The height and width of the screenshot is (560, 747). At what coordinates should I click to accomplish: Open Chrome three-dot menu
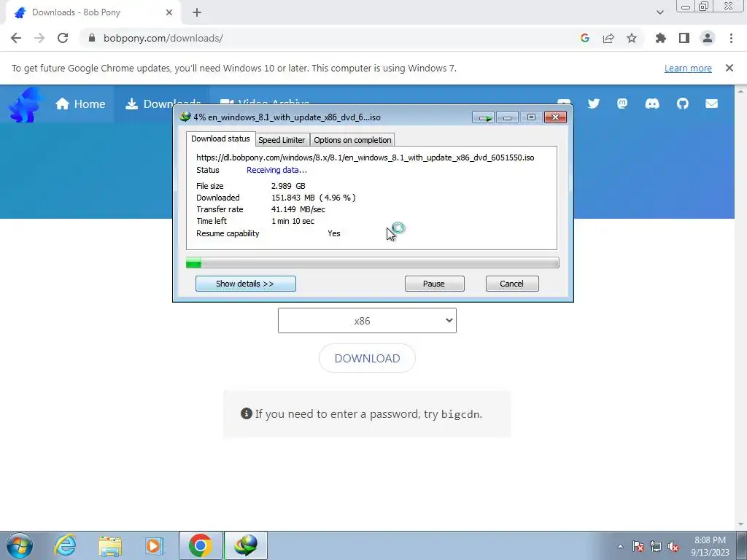coord(731,38)
